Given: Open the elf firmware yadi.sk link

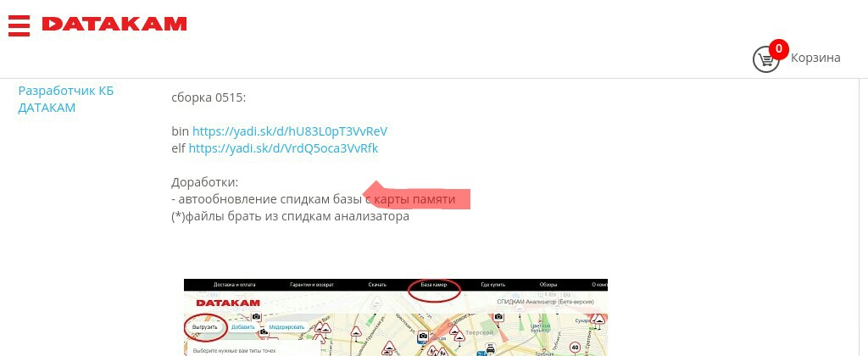Looking at the screenshot, I should pos(283,148).
